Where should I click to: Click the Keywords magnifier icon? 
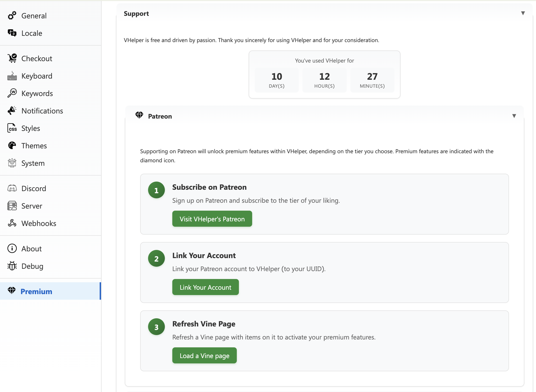[x=12, y=93]
